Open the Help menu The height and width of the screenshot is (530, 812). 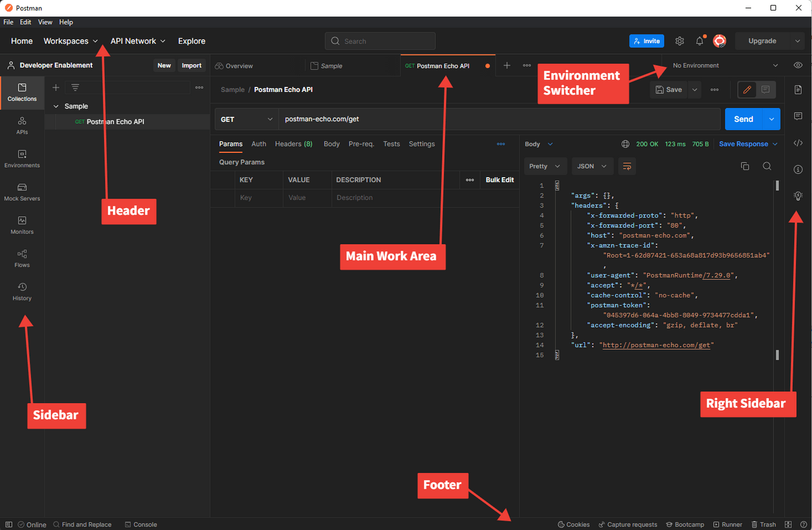click(66, 22)
